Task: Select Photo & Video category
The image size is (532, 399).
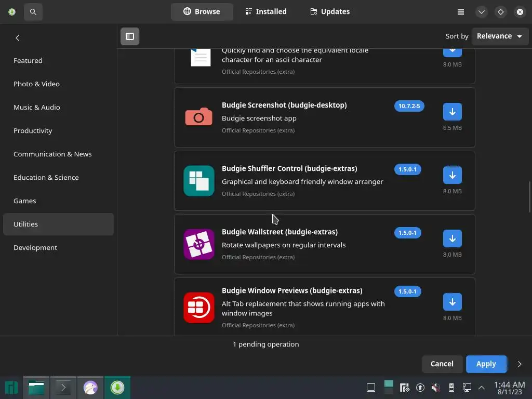Action: point(58,84)
